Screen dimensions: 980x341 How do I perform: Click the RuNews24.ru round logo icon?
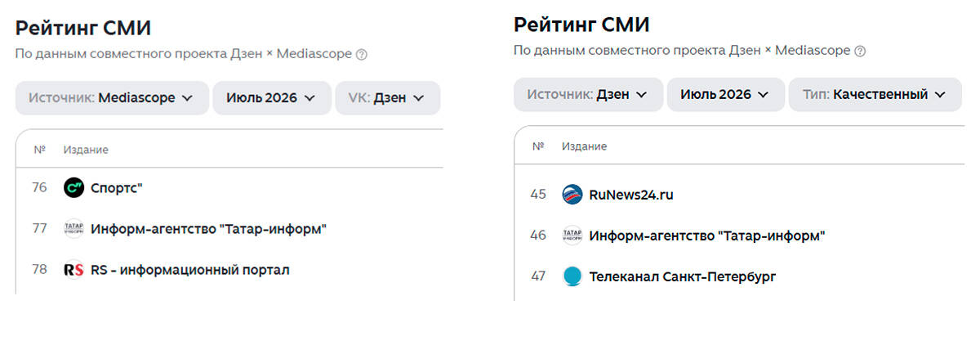coord(572,195)
